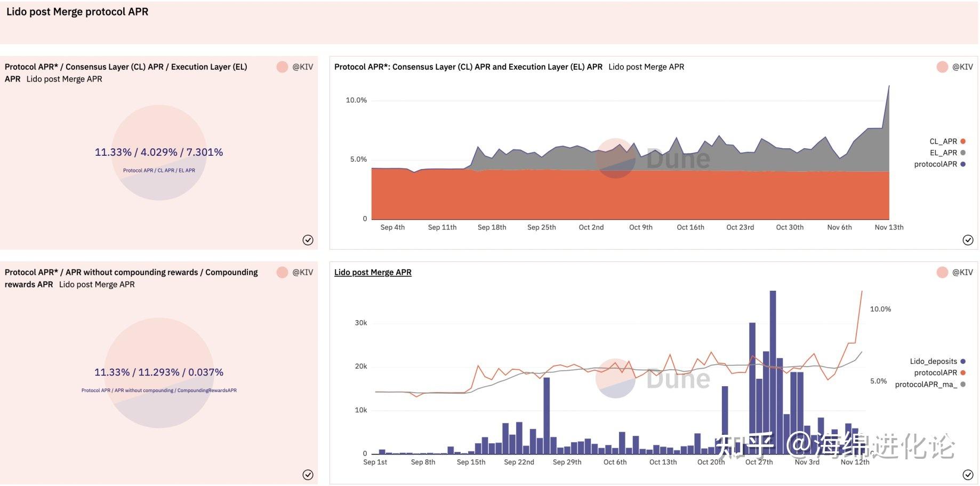Toggle the EL_APR series in the legend
Viewport: 980px width, 486px height.
(947, 153)
